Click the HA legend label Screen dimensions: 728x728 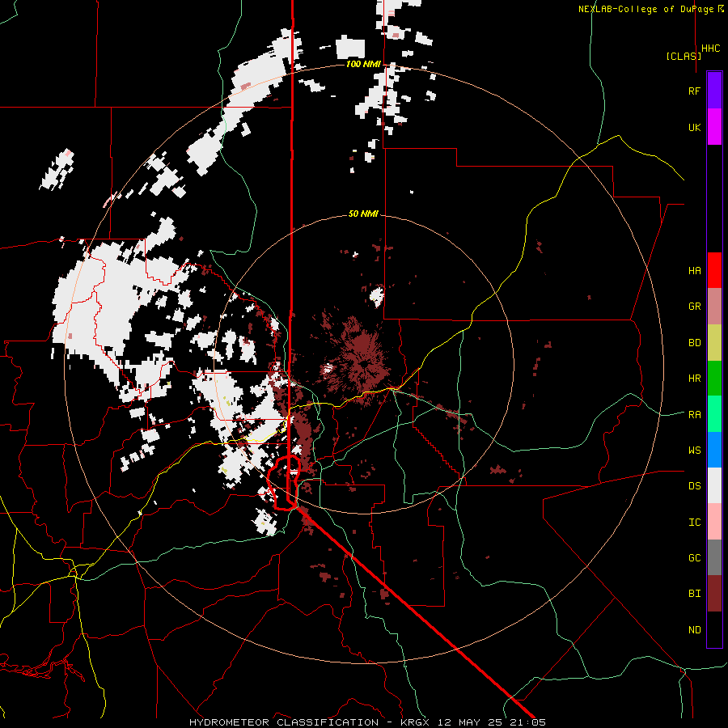[x=694, y=271]
